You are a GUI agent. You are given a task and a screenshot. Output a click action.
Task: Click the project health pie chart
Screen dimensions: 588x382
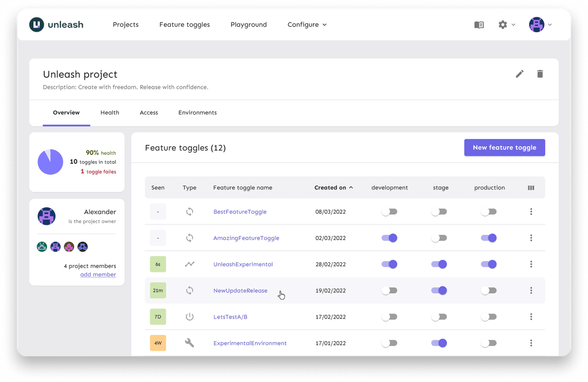tap(50, 162)
